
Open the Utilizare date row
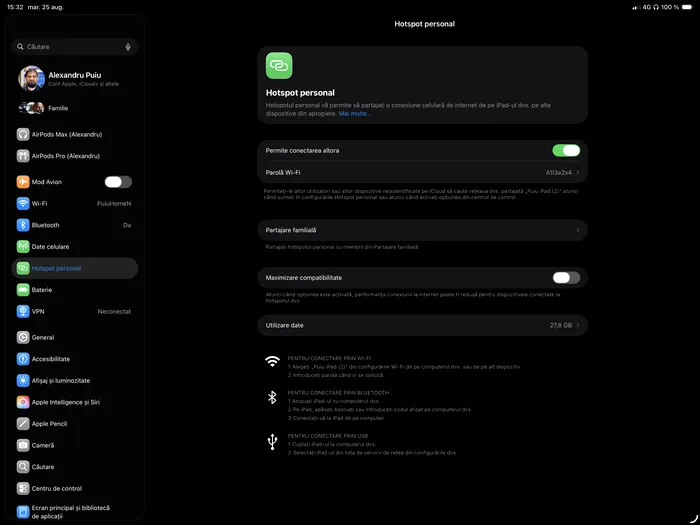(422, 325)
